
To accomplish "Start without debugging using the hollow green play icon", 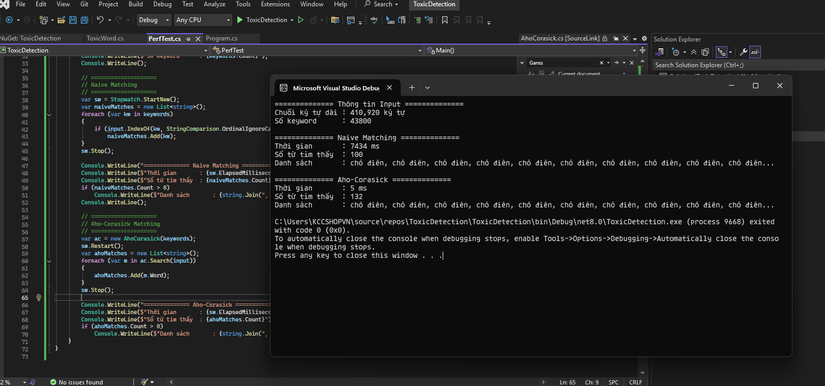I will pos(300,20).
